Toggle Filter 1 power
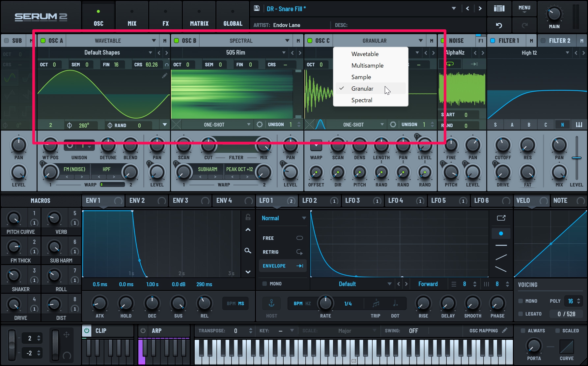The height and width of the screenshot is (366, 588). click(493, 41)
